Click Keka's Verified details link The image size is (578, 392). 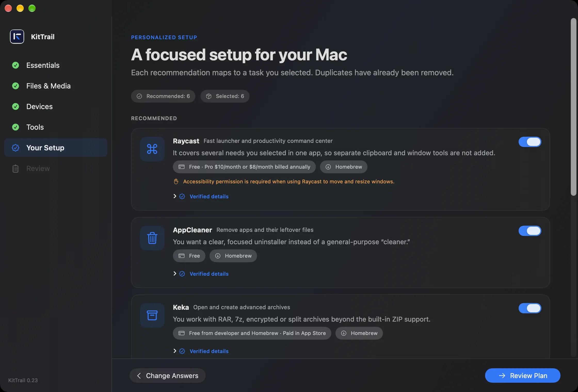click(209, 351)
